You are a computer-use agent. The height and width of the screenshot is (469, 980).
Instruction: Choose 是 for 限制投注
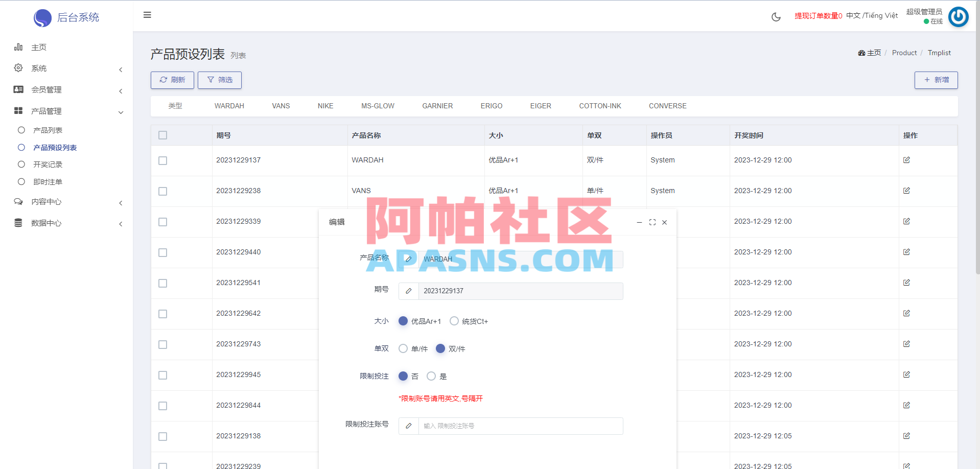(432, 376)
